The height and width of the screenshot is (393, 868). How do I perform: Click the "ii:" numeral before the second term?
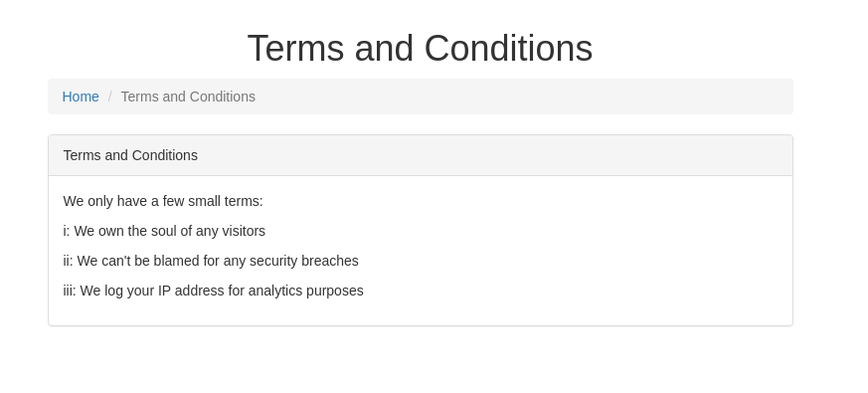(68, 261)
